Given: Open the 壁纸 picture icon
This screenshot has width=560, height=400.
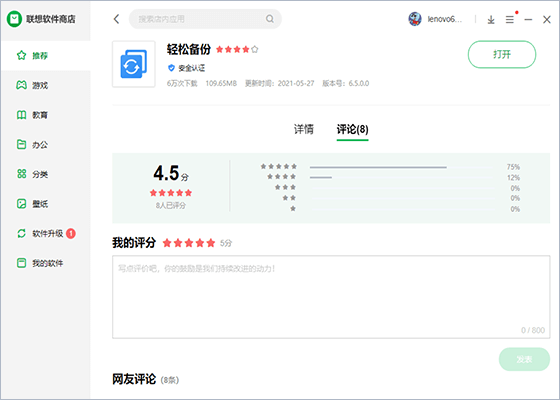Looking at the screenshot, I should coord(21,204).
